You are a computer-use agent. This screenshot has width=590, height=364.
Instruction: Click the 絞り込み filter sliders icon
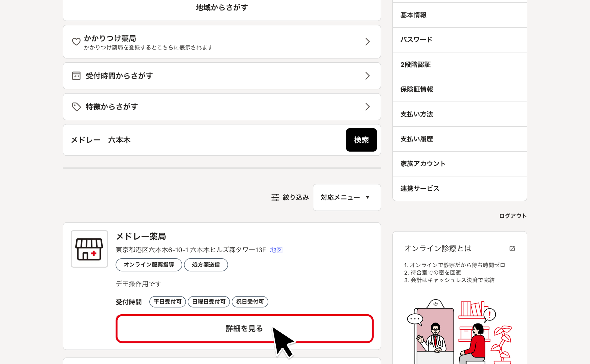(x=275, y=197)
